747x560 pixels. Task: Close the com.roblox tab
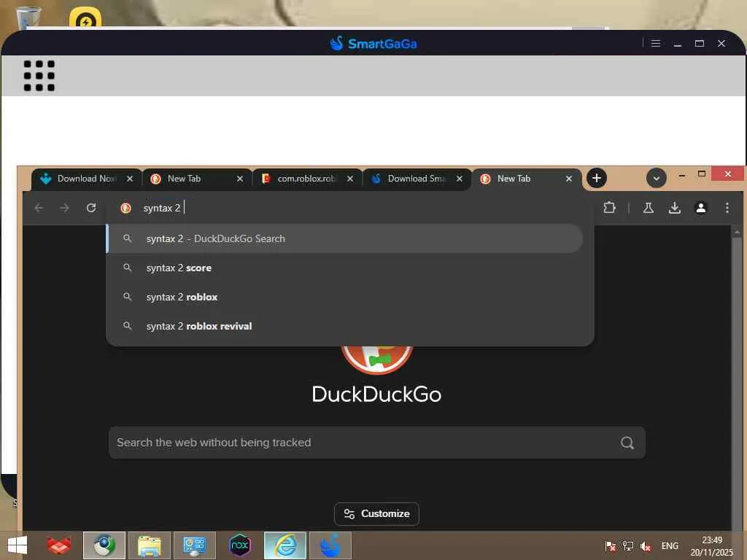coord(350,179)
